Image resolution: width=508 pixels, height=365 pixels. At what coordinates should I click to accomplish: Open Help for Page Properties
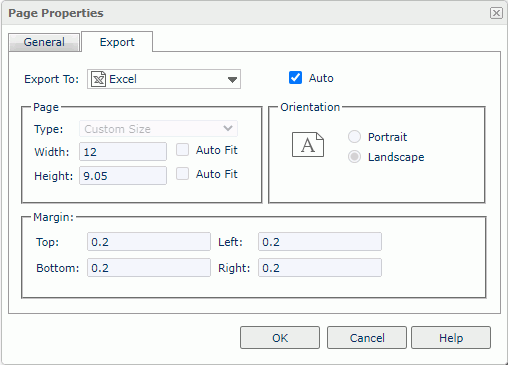point(451,338)
